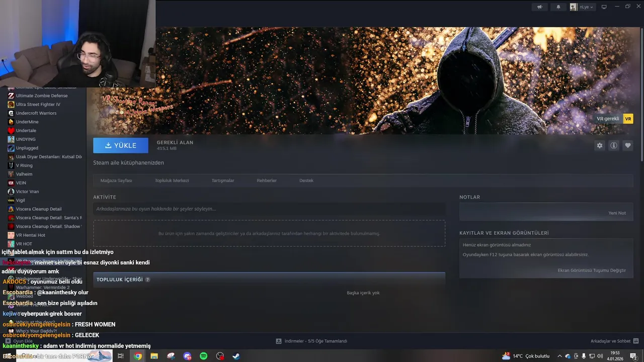
Task: Open Spotify from taskbar
Action: (x=203, y=356)
